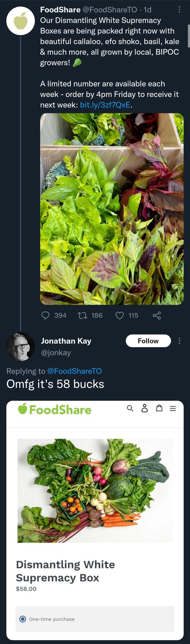Share the FoodShare tweet
Viewport: 190px width, 644px height.
pos(157,315)
